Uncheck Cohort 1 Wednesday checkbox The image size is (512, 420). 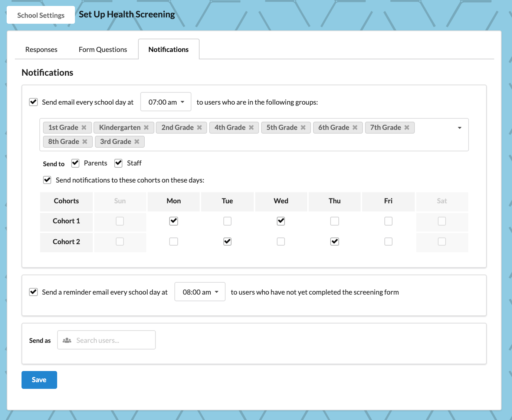coord(281,221)
